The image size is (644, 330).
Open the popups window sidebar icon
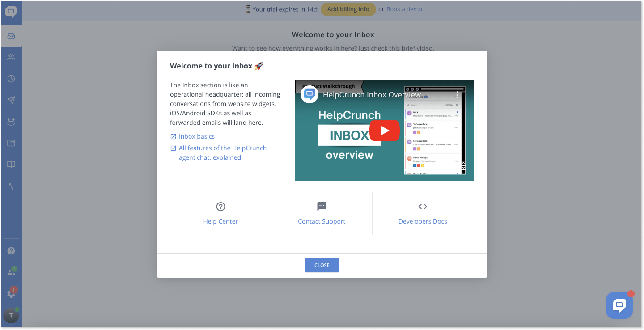[11, 143]
